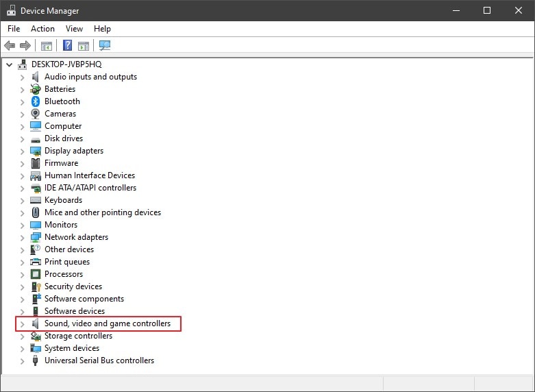This screenshot has height=392, width=535.
Task: Select the Cameras label
Action: pos(60,114)
